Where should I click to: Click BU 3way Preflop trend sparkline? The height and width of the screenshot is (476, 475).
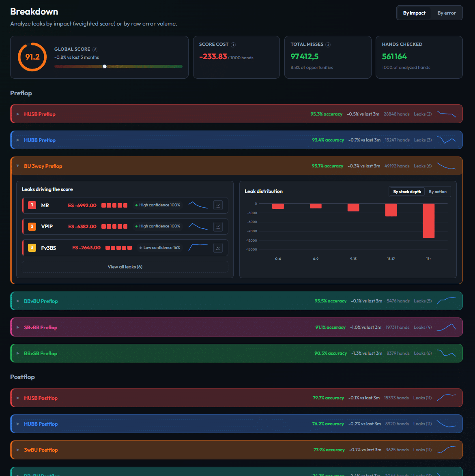tap(446, 166)
